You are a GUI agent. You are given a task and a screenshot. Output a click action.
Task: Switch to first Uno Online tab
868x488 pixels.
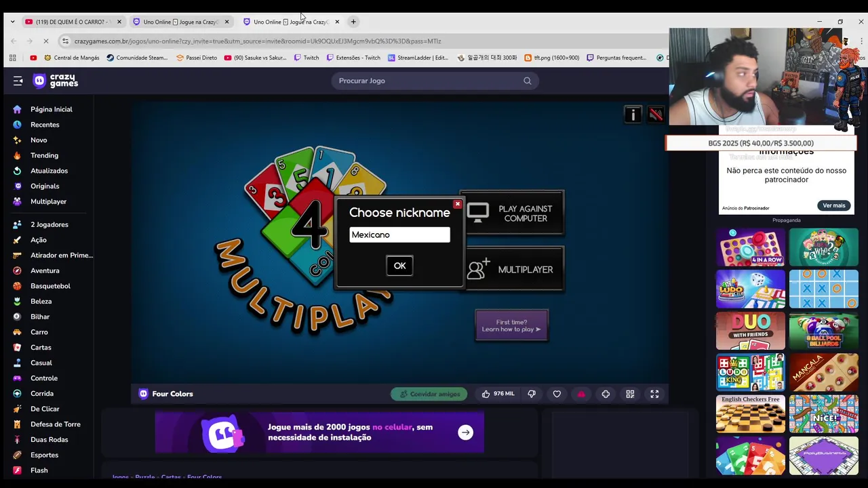coord(179,22)
